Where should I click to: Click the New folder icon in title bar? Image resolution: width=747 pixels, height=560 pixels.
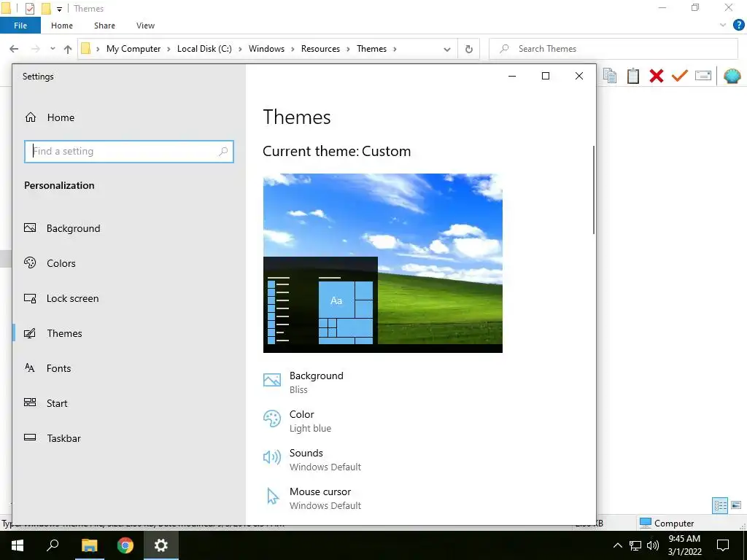[46, 9]
